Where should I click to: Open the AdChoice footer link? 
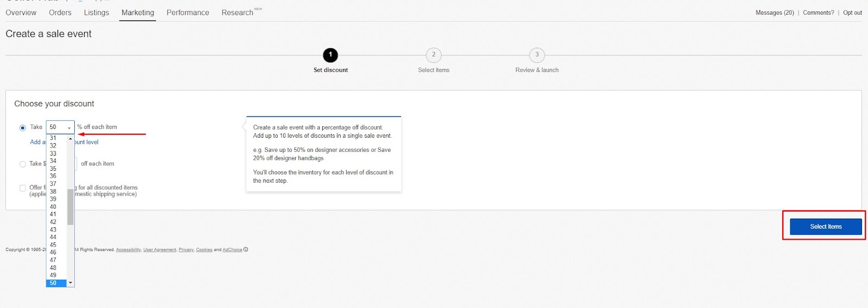[232, 250]
